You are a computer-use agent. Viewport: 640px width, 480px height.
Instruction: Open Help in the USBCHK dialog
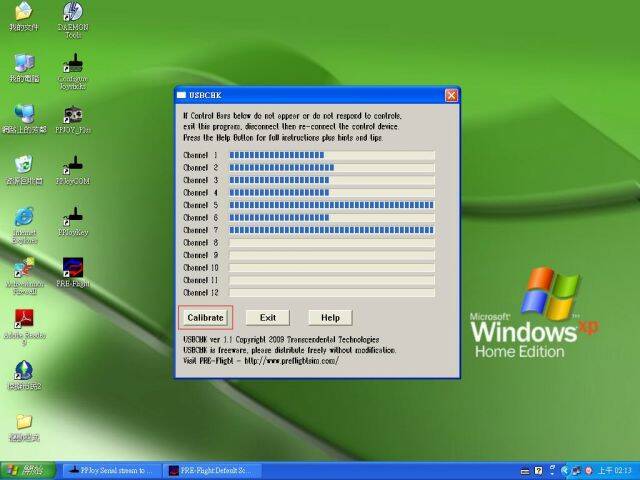click(x=330, y=318)
